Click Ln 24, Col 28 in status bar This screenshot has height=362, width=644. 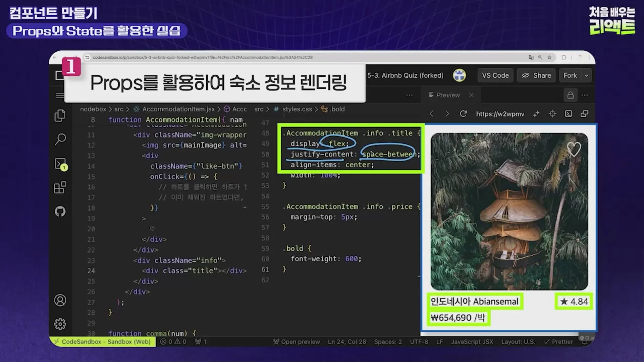pos(347,342)
